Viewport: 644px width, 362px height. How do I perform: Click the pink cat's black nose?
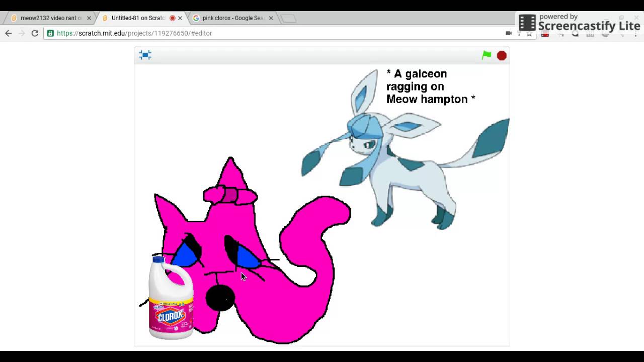tap(220, 298)
